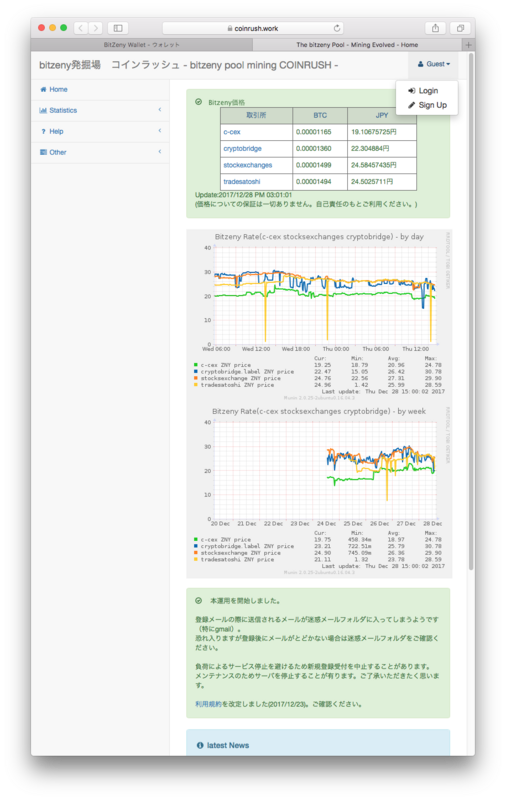Follow the stockexchanges link

point(247,165)
